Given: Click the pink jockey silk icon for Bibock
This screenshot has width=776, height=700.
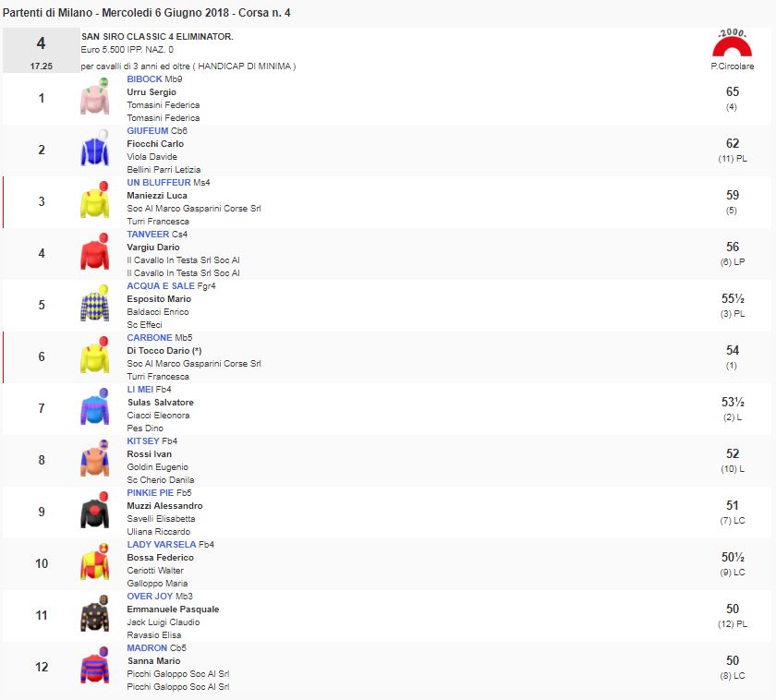Looking at the screenshot, I should coord(94,98).
